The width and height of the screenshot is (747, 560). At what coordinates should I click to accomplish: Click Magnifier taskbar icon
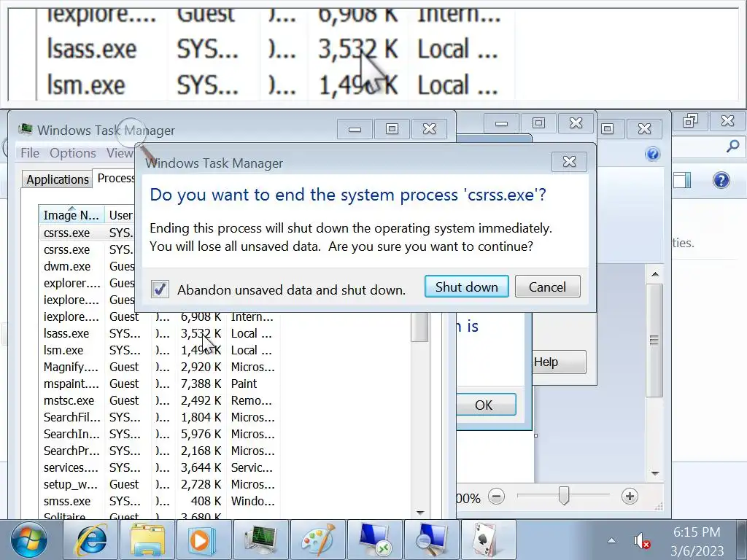pyautogui.click(x=432, y=540)
